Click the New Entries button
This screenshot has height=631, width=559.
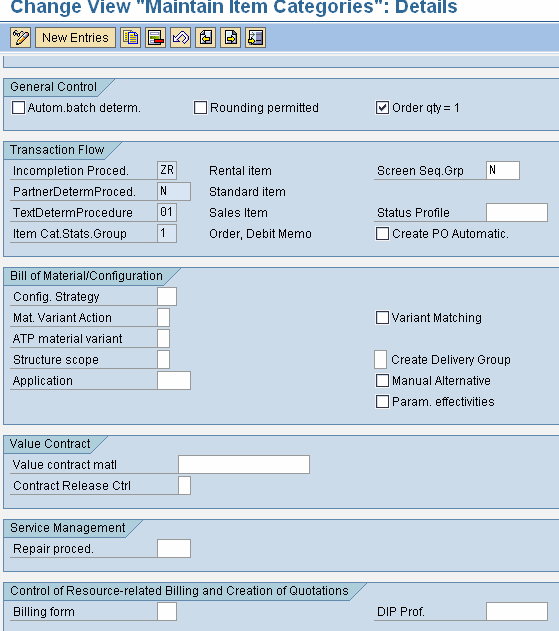(x=75, y=38)
